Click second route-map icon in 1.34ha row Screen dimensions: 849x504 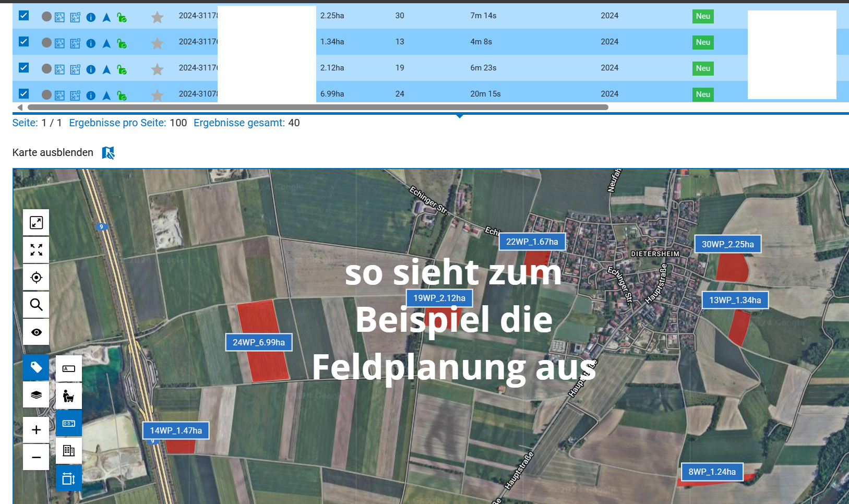[x=75, y=43]
